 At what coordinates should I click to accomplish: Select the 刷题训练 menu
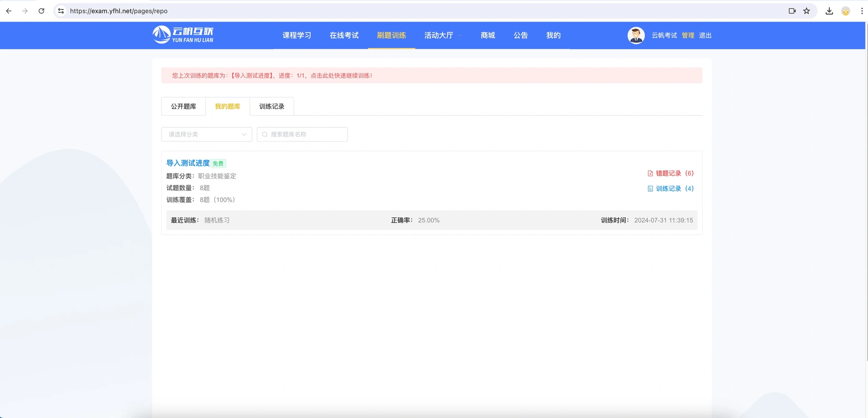coord(392,35)
